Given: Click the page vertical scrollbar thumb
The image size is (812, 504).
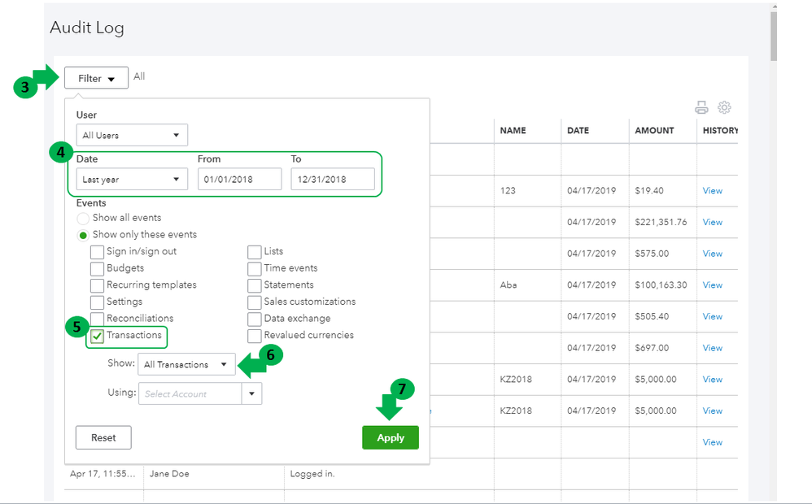Looking at the screenshot, I should [x=774, y=37].
